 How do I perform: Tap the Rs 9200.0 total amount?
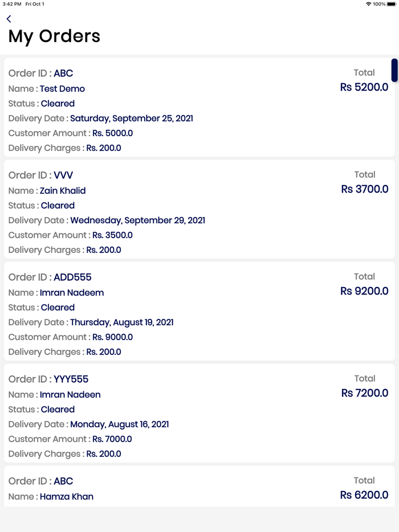[x=364, y=291]
